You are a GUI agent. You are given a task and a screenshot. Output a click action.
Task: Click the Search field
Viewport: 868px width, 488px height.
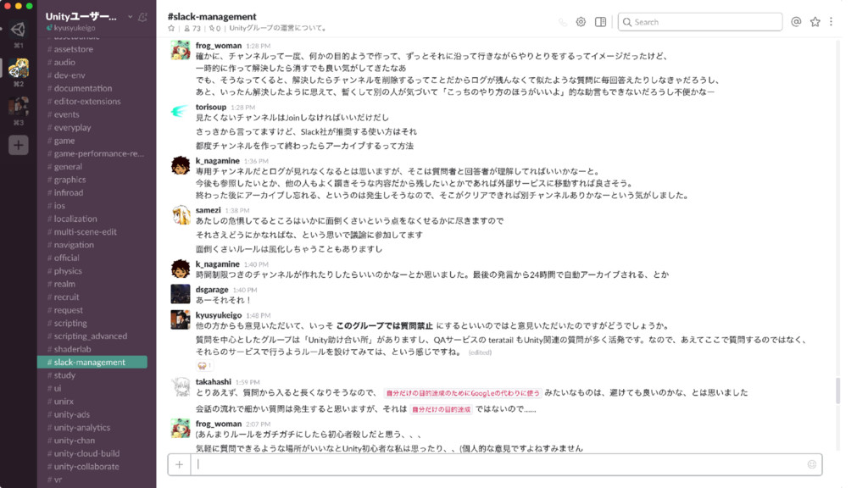click(700, 22)
